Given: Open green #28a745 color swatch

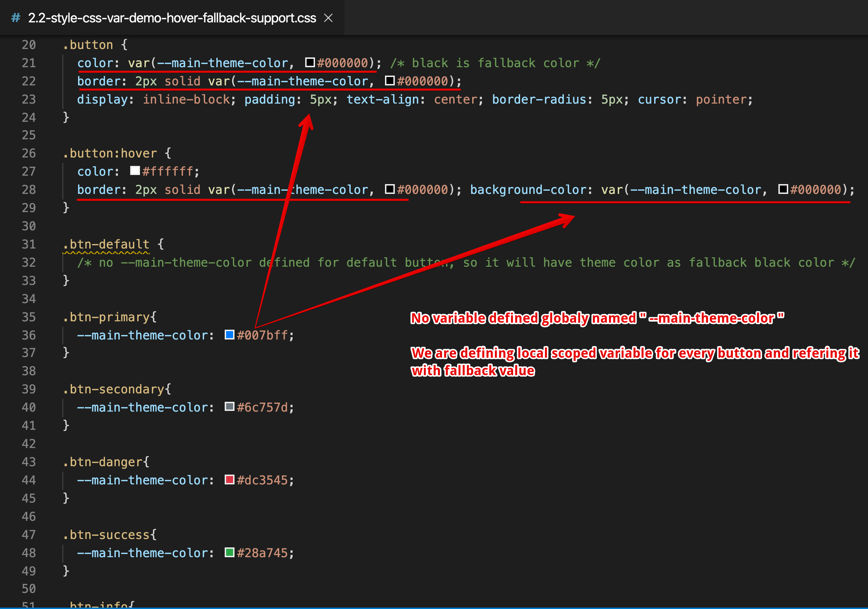Looking at the screenshot, I should click(230, 553).
